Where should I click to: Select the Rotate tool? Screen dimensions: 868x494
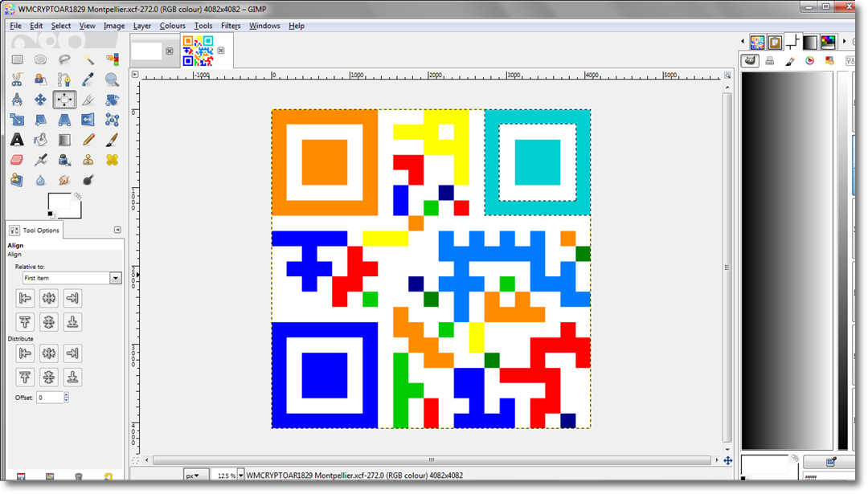(112, 100)
